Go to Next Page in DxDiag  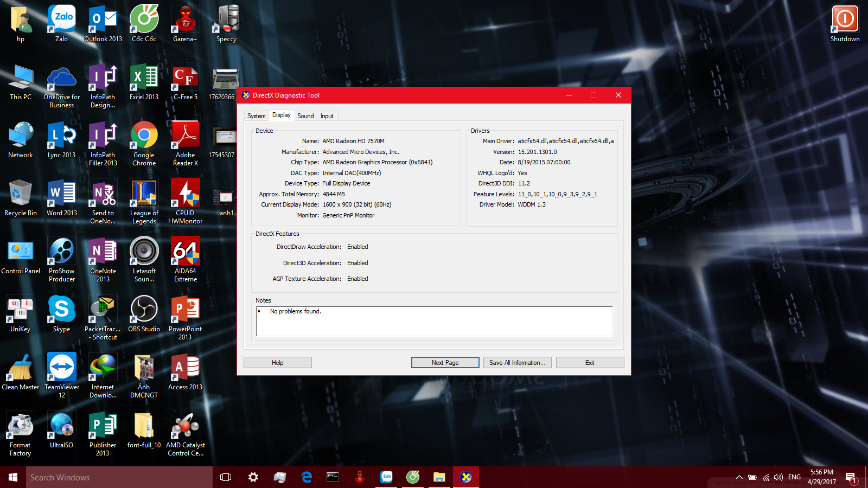click(x=445, y=363)
